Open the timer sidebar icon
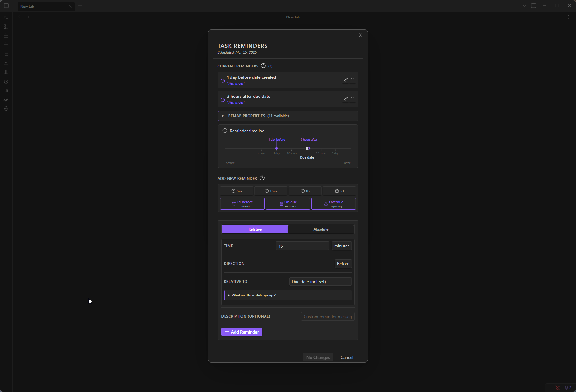Image resolution: width=576 pixels, height=392 pixels. [6, 81]
